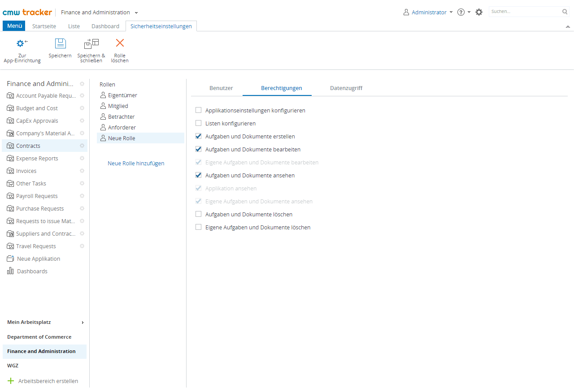Select the Mitglied role
Image resolution: width=574 pixels, height=392 pixels.
[140, 106]
